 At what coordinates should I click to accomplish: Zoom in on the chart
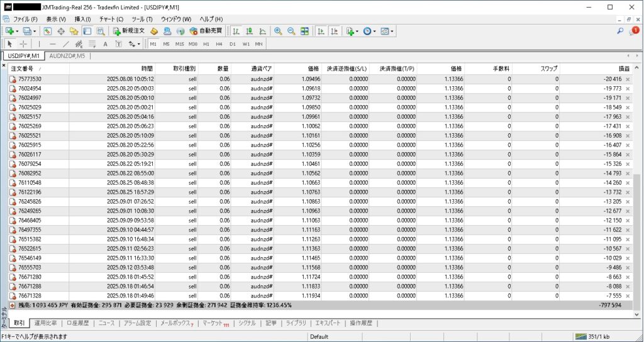coord(277,31)
